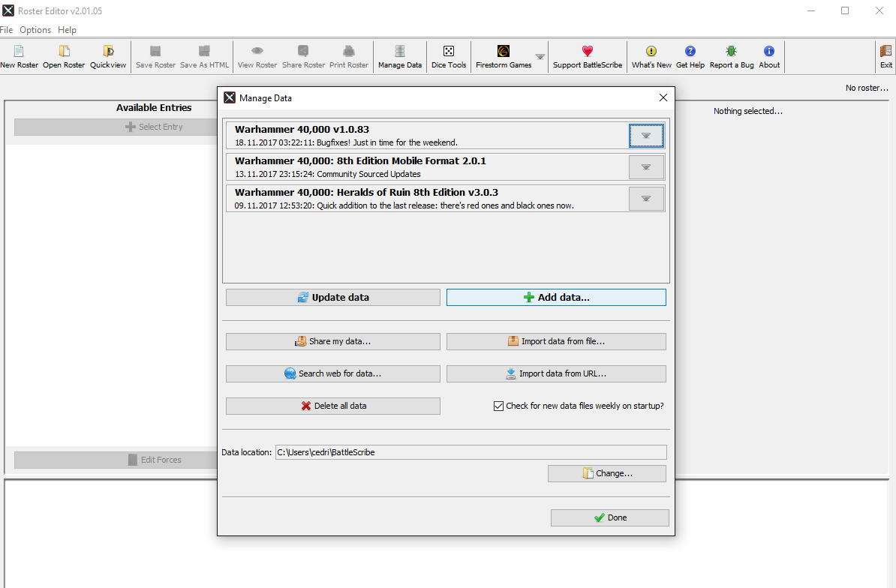This screenshot has height=588, width=896.
Task: Click Search web for data... button
Action: 333,373
